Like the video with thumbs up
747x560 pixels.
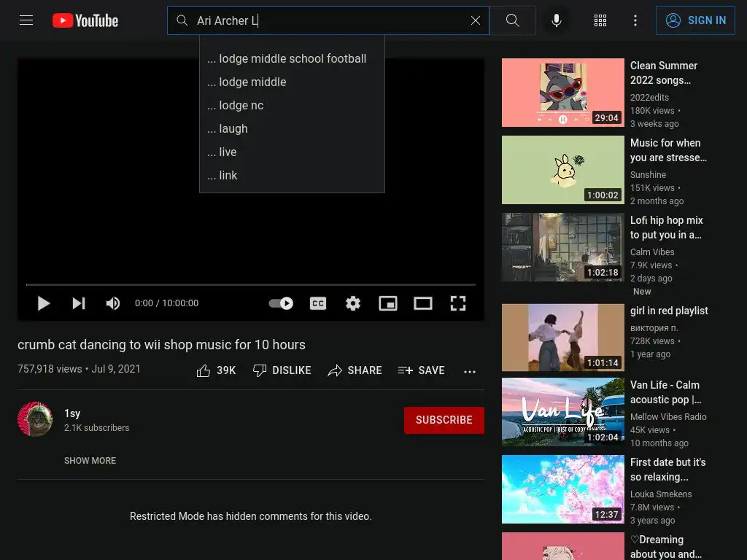[x=216, y=370]
